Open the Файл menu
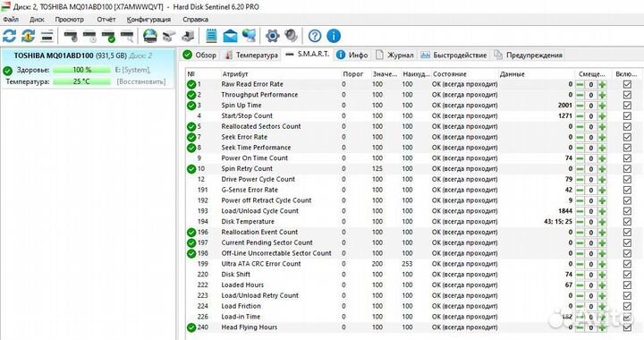 (11, 20)
